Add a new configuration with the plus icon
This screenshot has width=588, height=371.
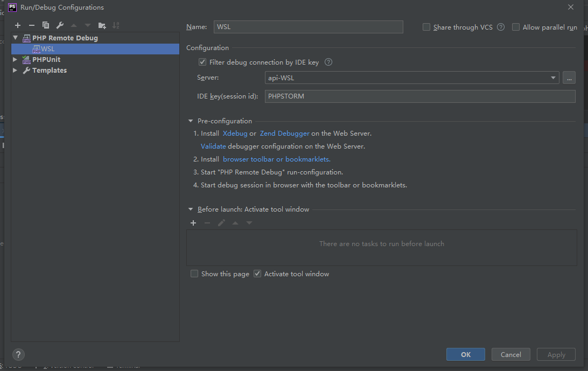(x=18, y=25)
